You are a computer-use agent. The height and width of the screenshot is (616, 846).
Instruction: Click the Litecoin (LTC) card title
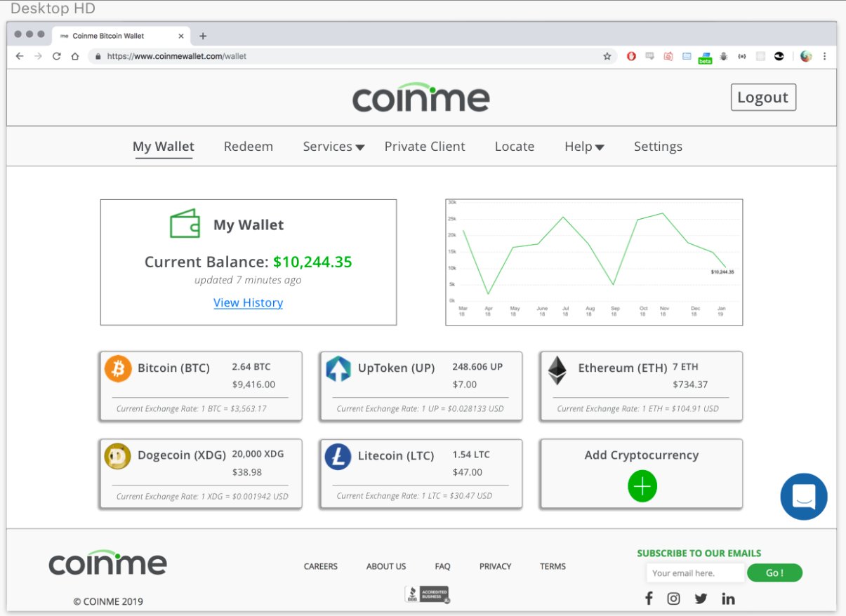tap(396, 455)
